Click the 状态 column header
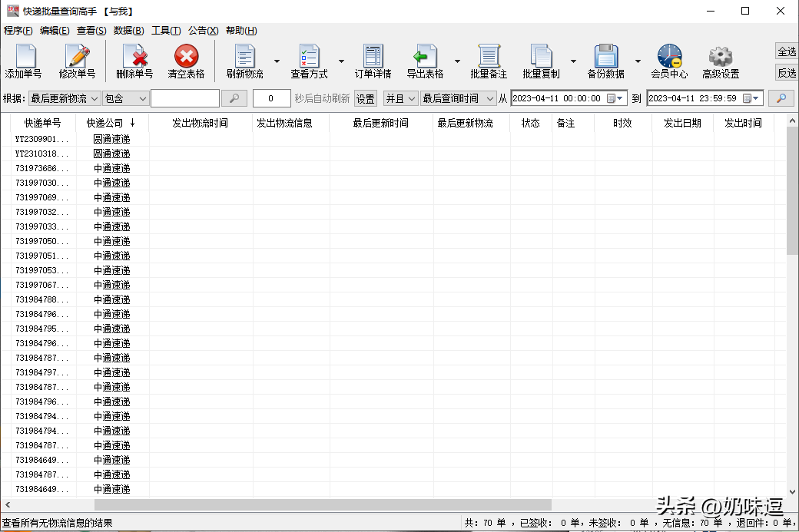The width and height of the screenshot is (799, 532). point(530,123)
